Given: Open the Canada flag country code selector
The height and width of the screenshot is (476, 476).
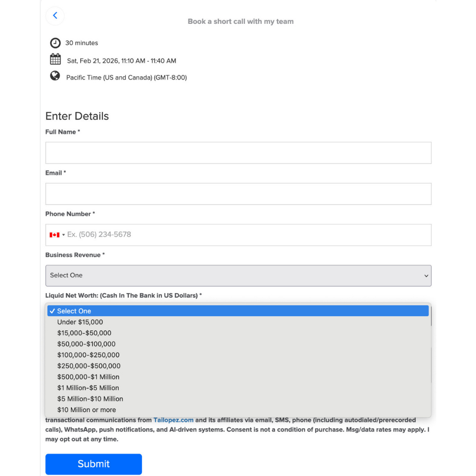Looking at the screenshot, I should (57, 234).
